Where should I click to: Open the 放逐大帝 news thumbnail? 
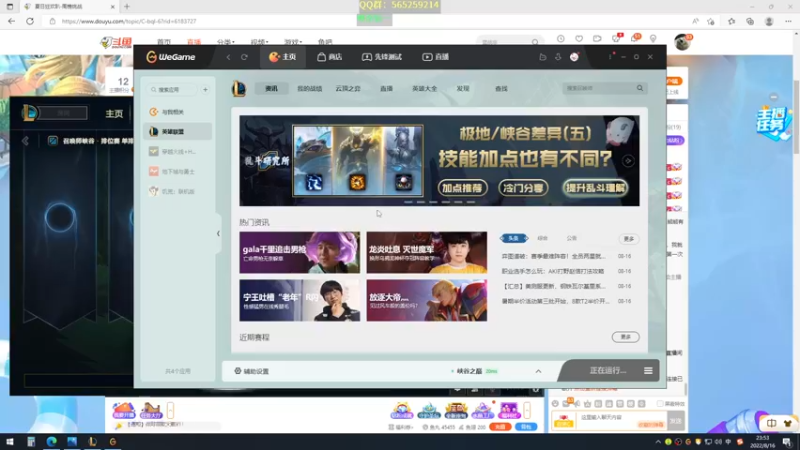[427, 301]
